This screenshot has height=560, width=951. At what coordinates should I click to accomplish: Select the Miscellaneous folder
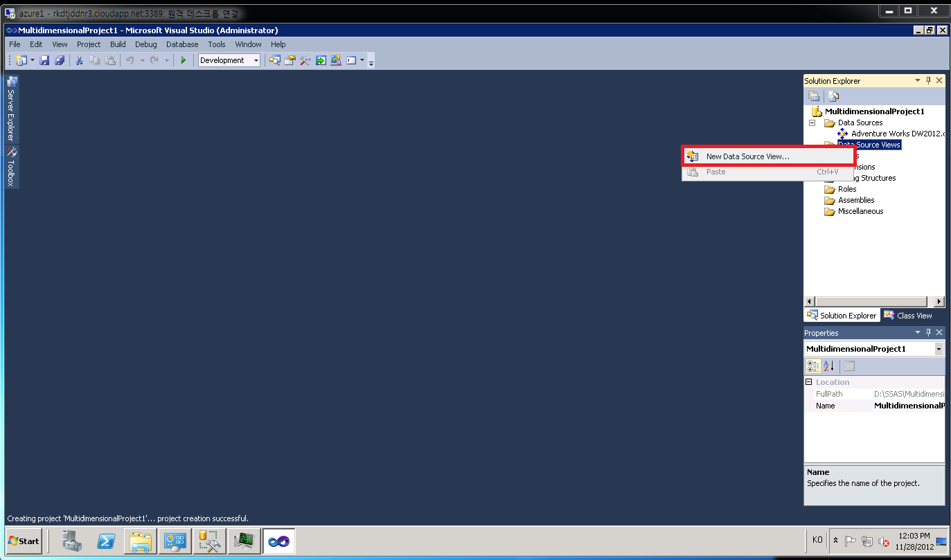(860, 211)
